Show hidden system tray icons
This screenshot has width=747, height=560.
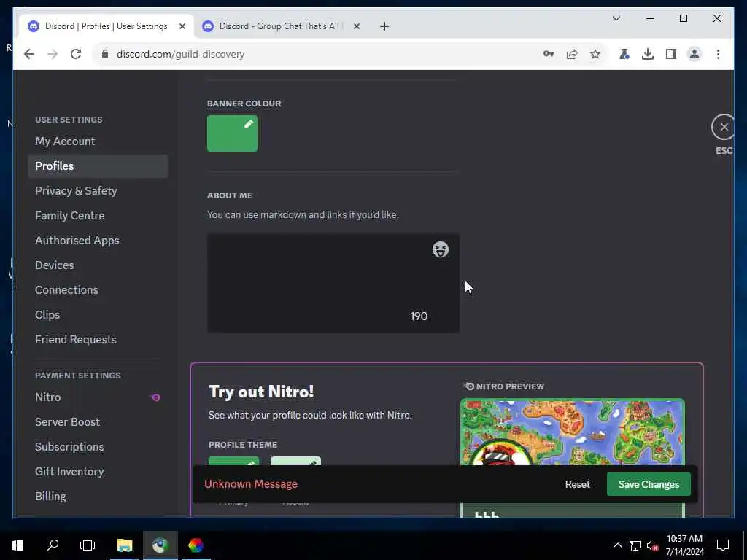pos(617,545)
